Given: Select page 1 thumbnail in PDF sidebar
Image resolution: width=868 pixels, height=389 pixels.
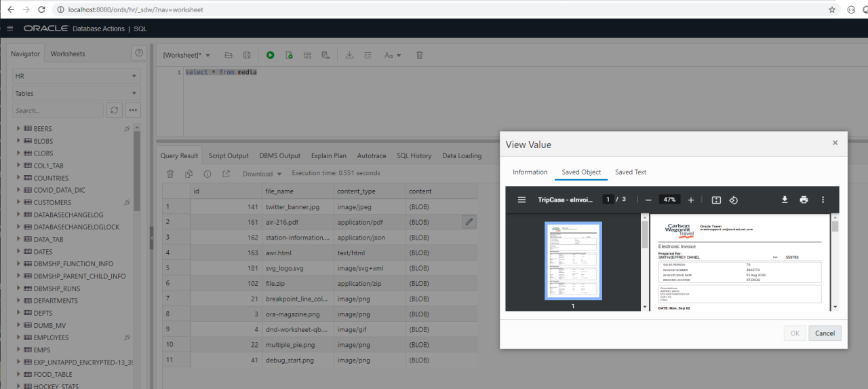Looking at the screenshot, I should pyautogui.click(x=573, y=261).
